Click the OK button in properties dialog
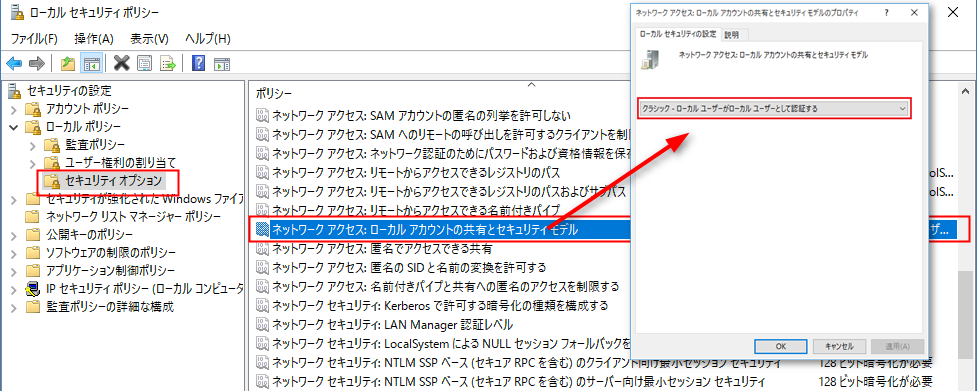977x391 pixels. (781, 346)
